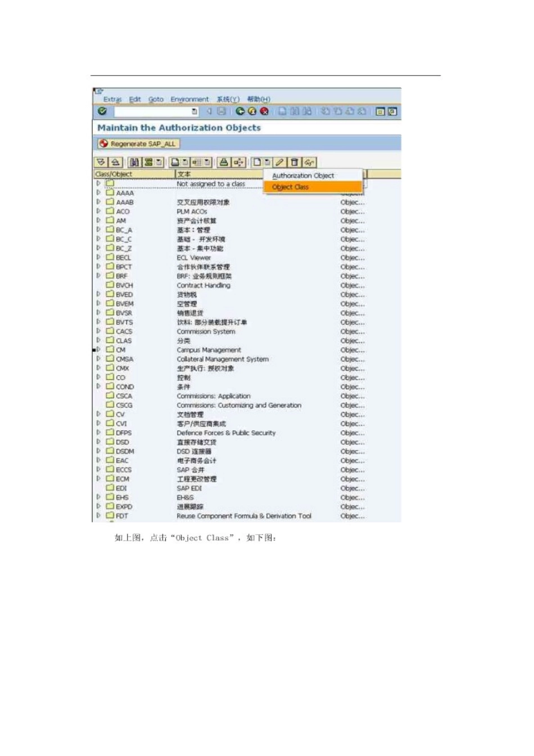Click the print preview printer icon
This screenshot has width=534, height=756.
224,162
